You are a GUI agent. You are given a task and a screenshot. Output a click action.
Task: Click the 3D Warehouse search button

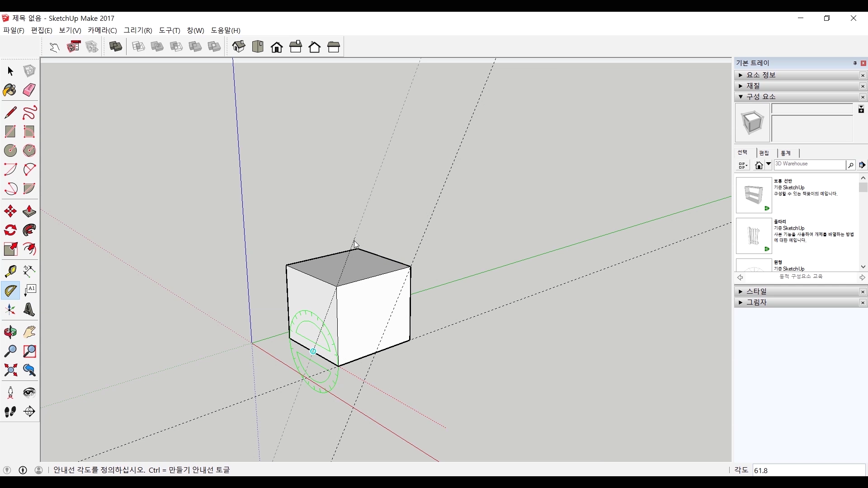pos(850,165)
